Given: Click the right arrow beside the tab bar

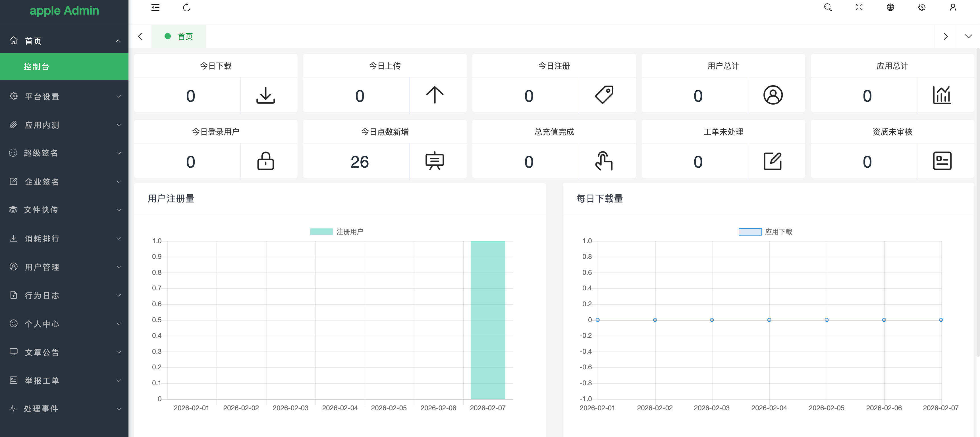Looking at the screenshot, I should point(946,36).
